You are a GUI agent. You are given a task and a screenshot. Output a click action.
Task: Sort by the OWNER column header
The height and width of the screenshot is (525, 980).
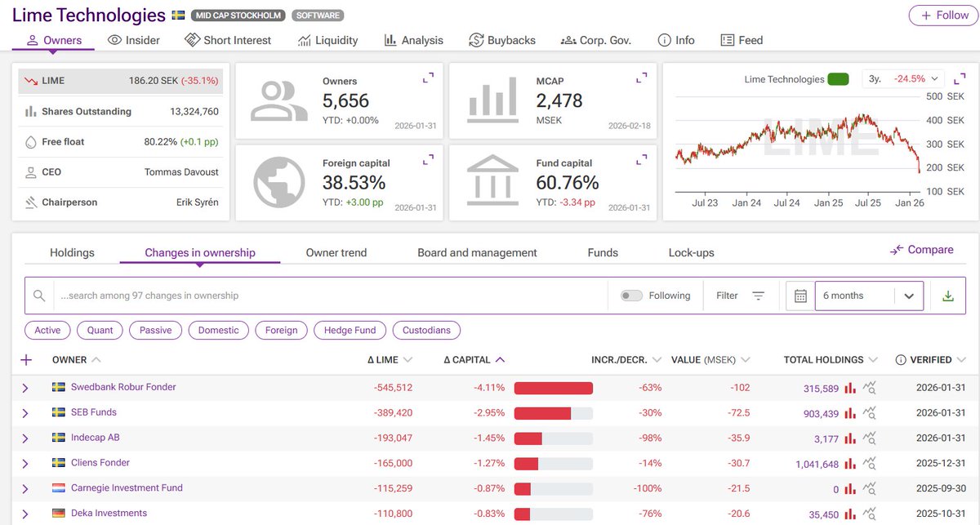tap(77, 360)
